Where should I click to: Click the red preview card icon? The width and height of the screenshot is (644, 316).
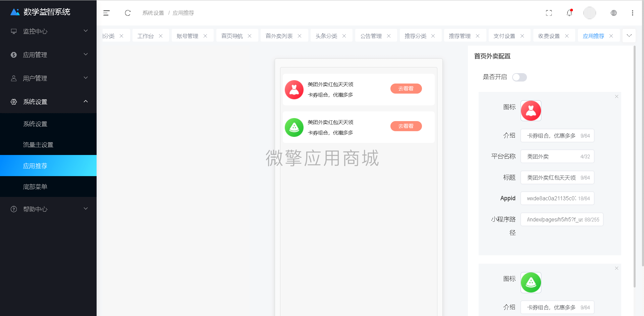click(x=294, y=90)
